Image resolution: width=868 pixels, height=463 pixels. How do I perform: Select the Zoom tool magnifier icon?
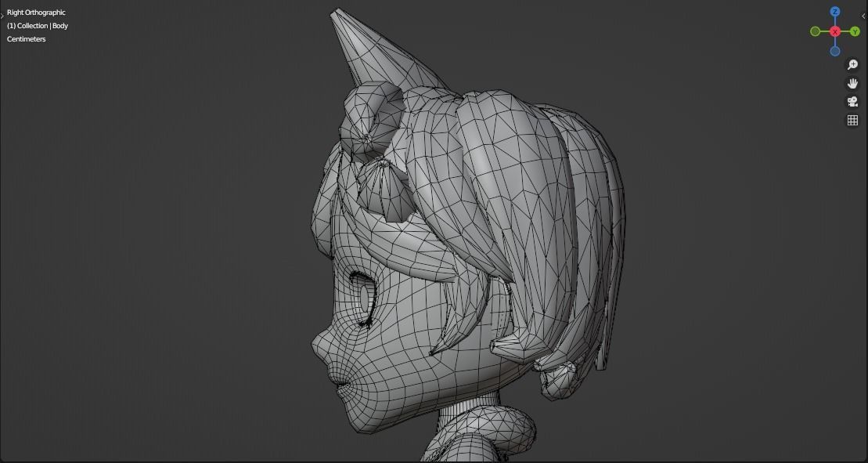pyautogui.click(x=852, y=66)
